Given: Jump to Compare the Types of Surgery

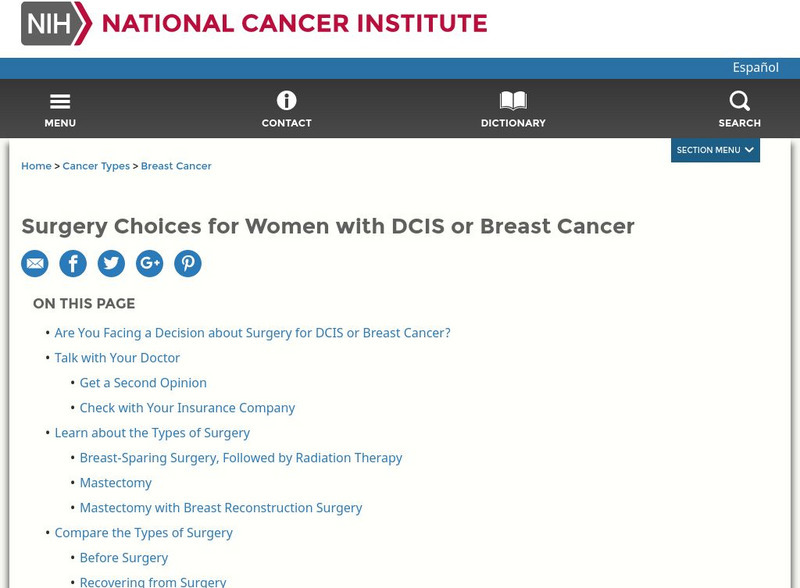Looking at the screenshot, I should click(142, 532).
